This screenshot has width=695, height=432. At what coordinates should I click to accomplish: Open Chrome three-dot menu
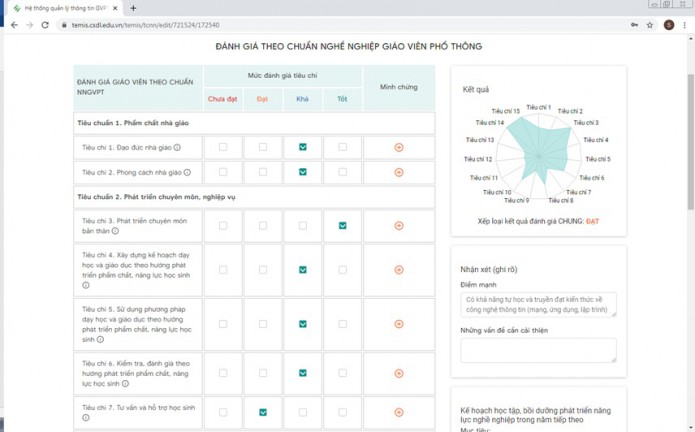coord(685,25)
